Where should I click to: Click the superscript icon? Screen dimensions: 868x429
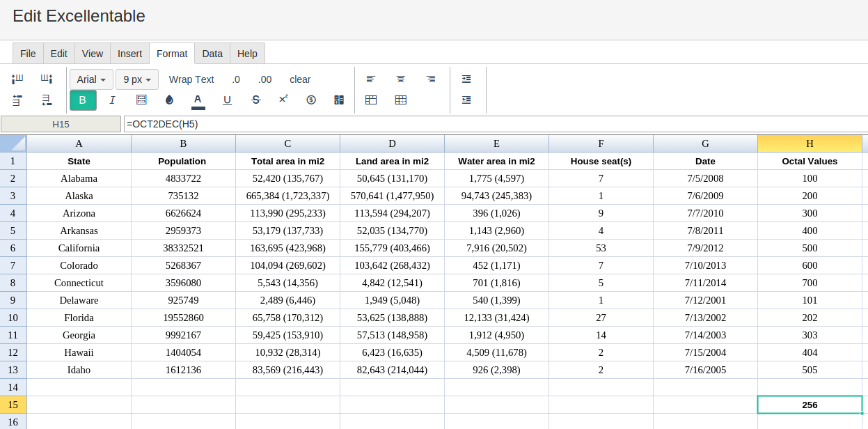tap(283, 100)
